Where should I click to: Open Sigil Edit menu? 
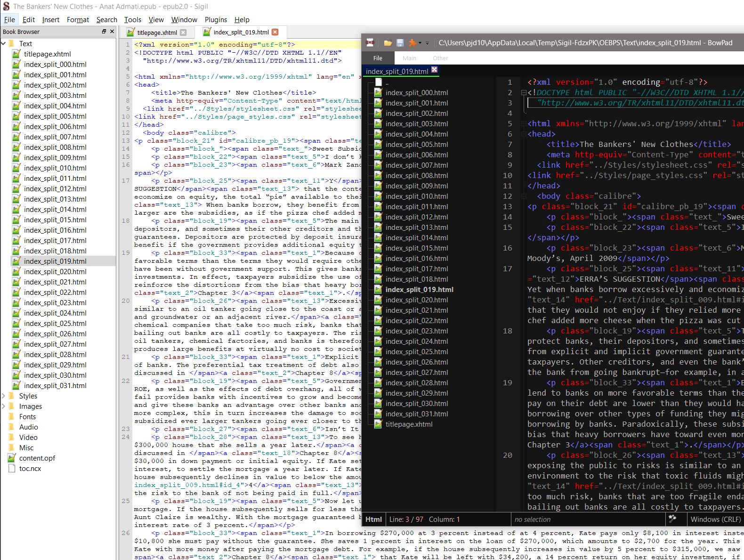point(29,19)
